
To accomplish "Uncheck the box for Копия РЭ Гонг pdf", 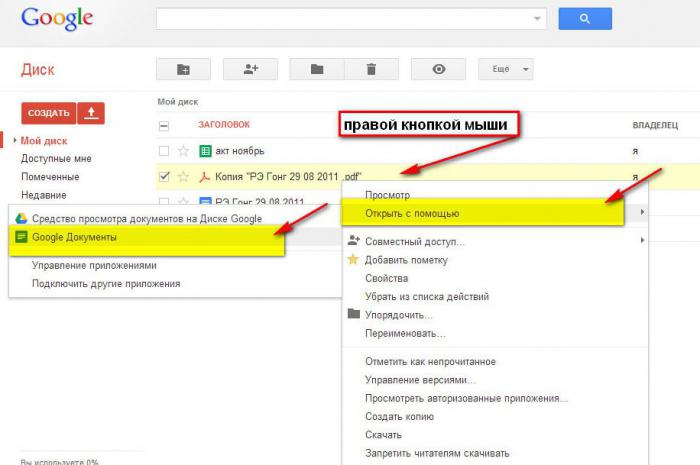I will pos(164,176).
